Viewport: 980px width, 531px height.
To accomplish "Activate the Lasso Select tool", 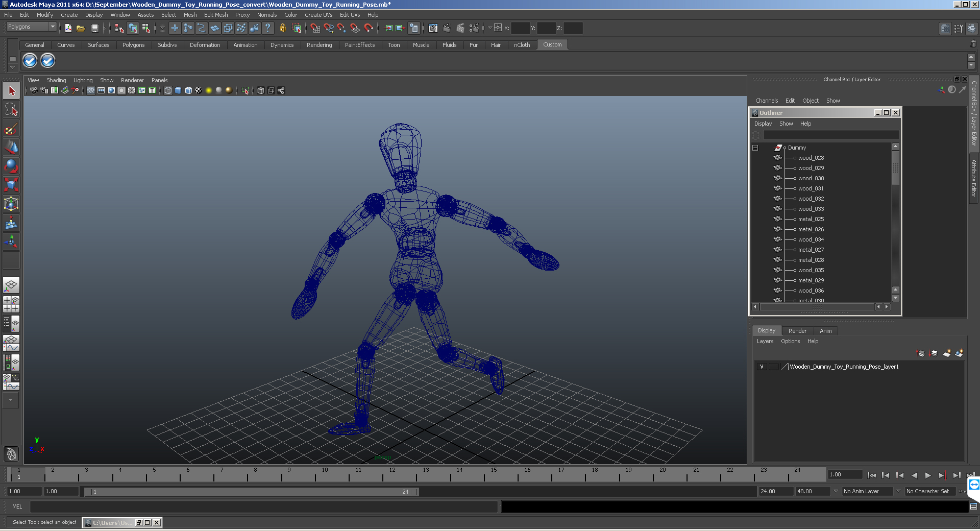I will [11, 110].
